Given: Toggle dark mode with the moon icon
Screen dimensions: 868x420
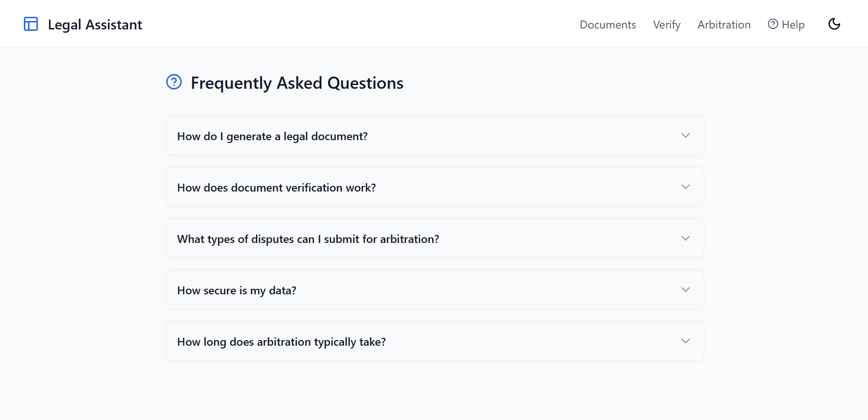Looking at the screenshot, I should tap(834, 24).
